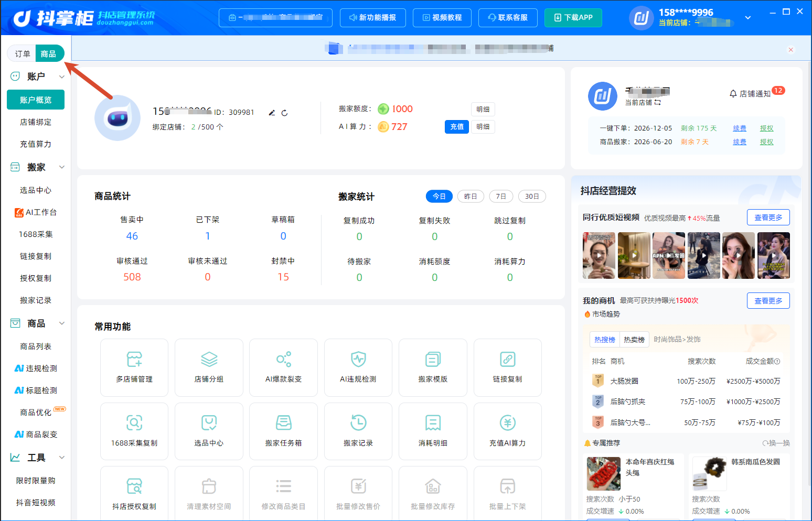The image size is (812, 521).
Task: Switch the sidebar toggle to 订单
Action: [x=22, y=53]
